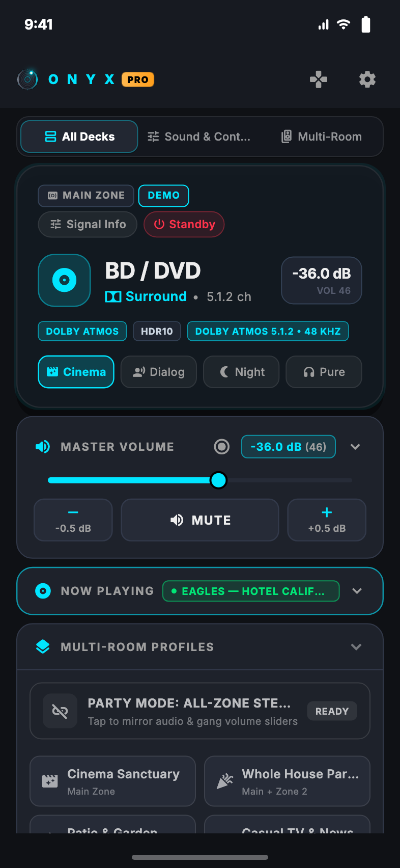Tap the -36.0 dB VOL 46 readout
Image resolution: width=400 pixels, height=868 pixels.
coord(322,280)
